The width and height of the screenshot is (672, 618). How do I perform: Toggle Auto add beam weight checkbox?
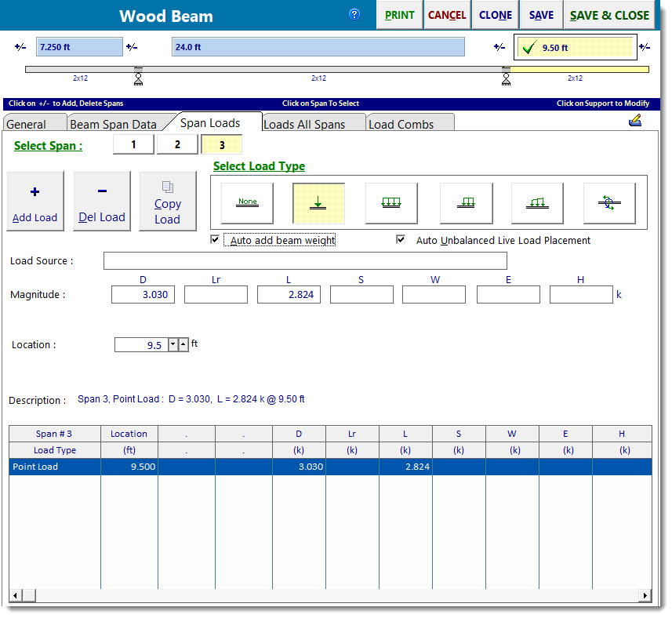click(216, 240)
